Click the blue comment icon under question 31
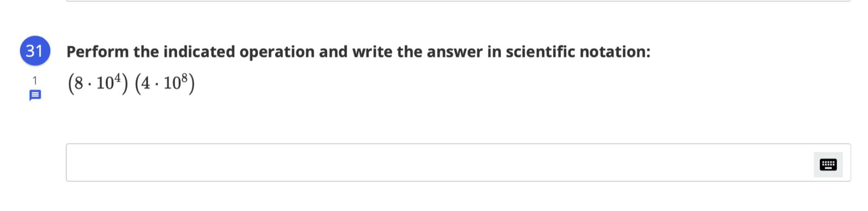868x211 pixels. (x=35, y=95)
